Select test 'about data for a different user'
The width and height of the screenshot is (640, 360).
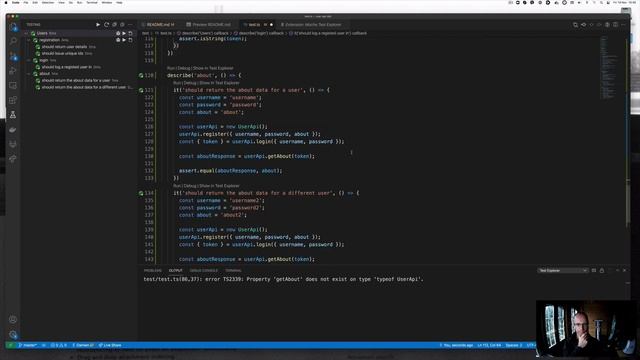pos(84,87)
